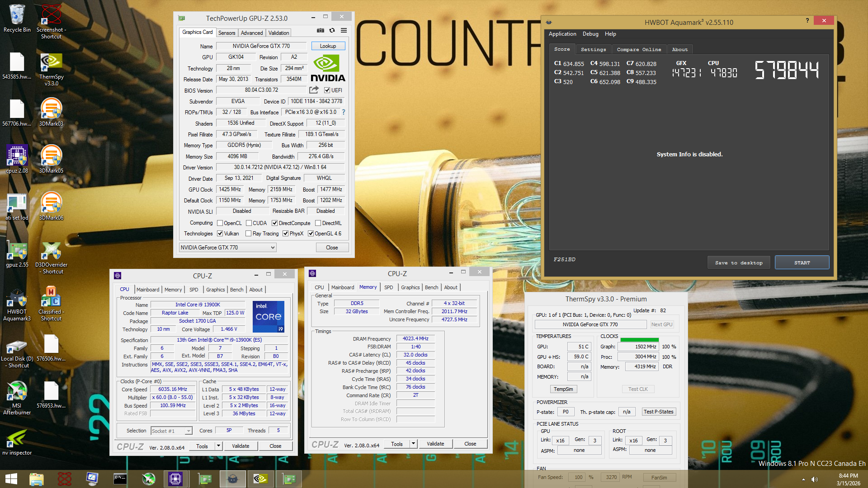The height and width of the screenshot is (488, 868).
Task: Select 3DMark06 desktop icon
Action: coord(51,206)
